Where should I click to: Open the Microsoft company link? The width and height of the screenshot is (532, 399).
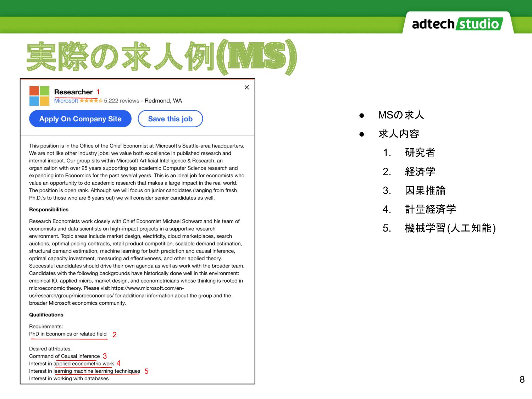[66, 101]
